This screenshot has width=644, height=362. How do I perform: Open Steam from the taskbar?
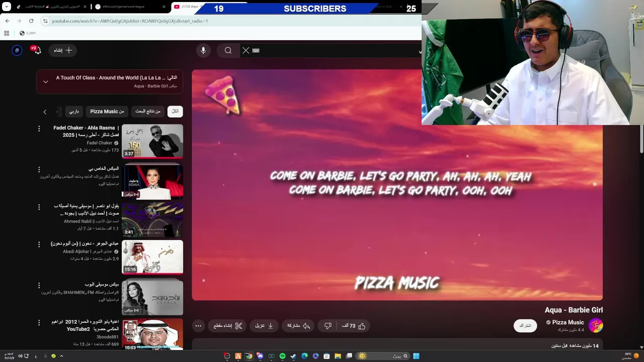point(293,356)
